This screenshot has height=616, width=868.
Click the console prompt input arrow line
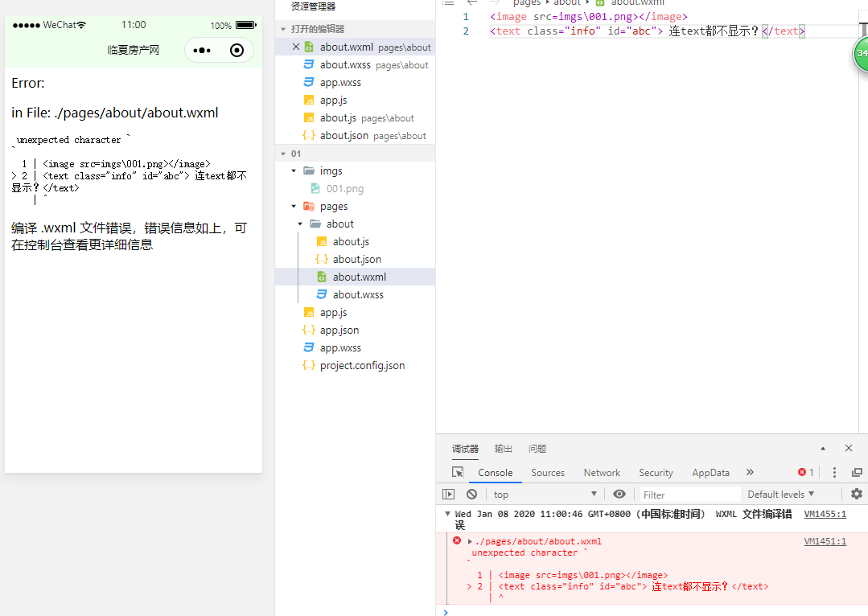[652, 611]
